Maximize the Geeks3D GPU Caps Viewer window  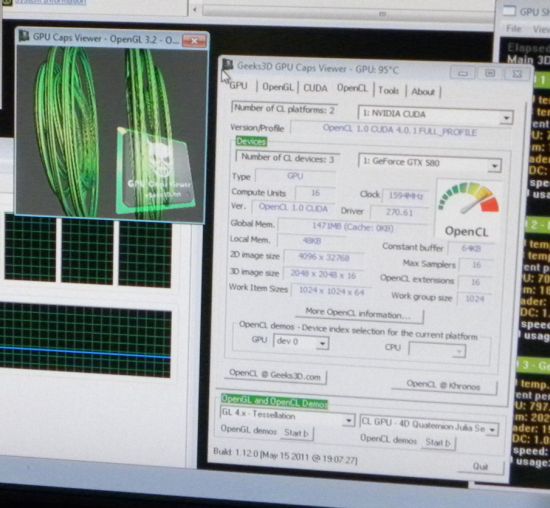[x=490, y=73]
